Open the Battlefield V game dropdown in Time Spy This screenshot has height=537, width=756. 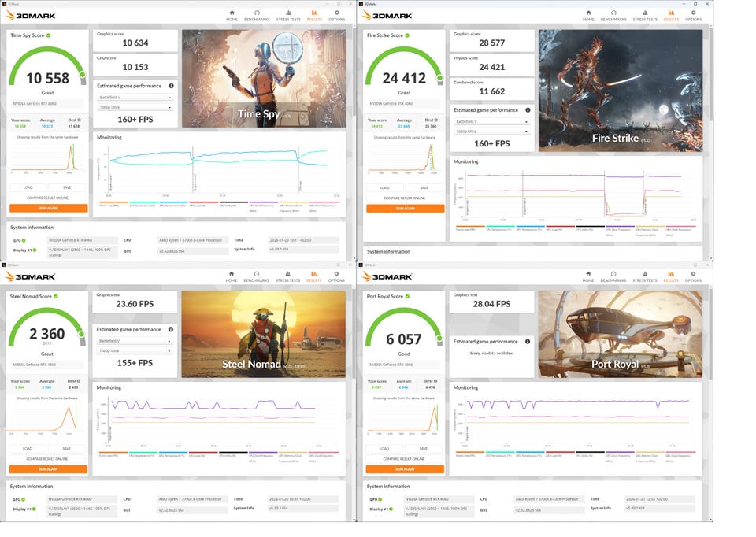(135, 98)
